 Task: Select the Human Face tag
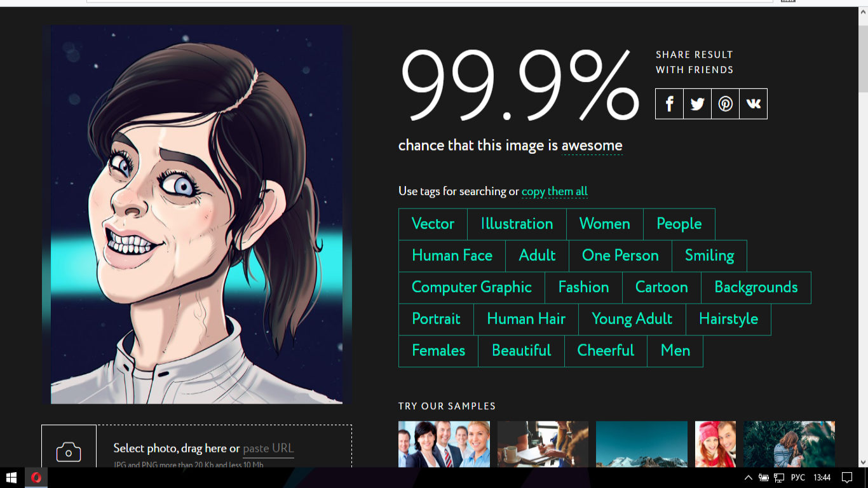coord(452,256)
